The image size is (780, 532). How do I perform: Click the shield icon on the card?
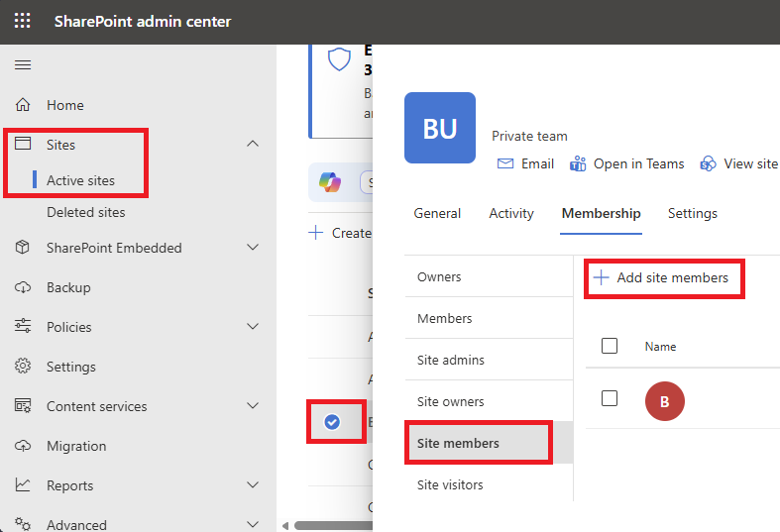click(x=339, y=59)
